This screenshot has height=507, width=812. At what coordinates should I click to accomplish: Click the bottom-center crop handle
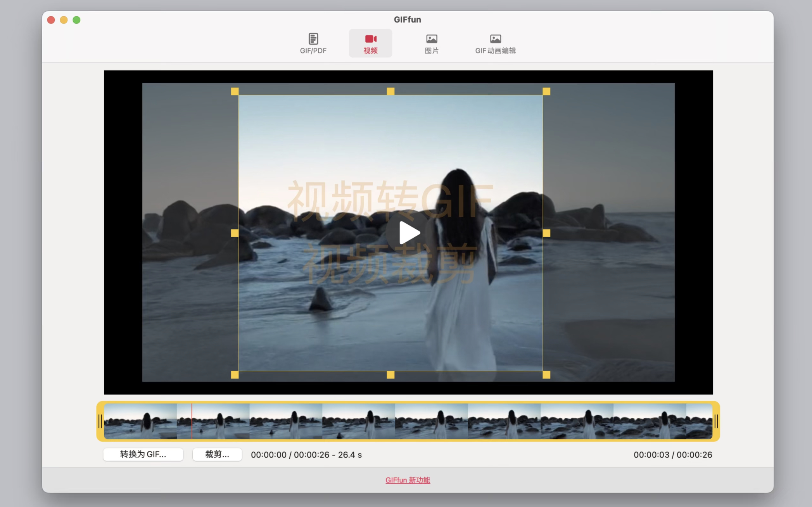click(390, 375)
